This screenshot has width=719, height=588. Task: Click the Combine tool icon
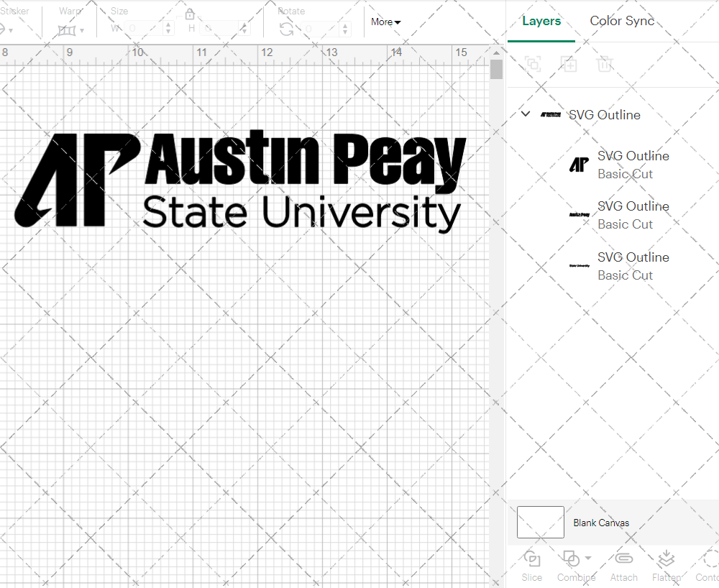pos(572,558)
